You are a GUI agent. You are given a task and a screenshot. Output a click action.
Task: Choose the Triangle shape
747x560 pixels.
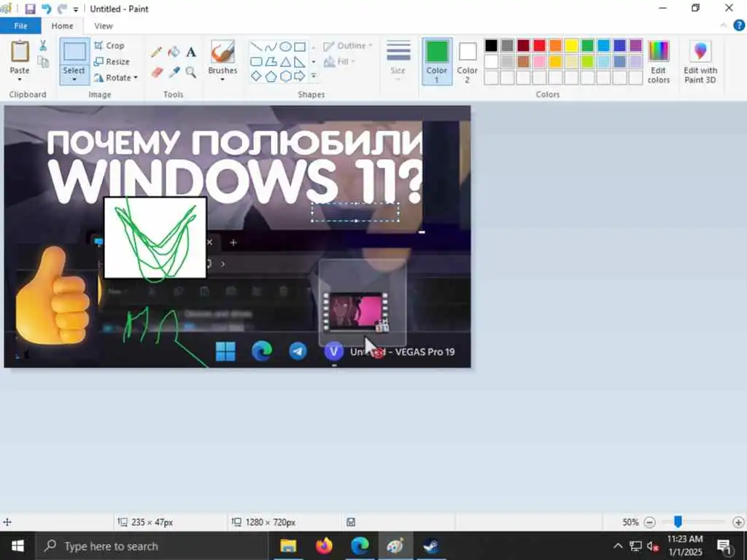pos(285,61)
